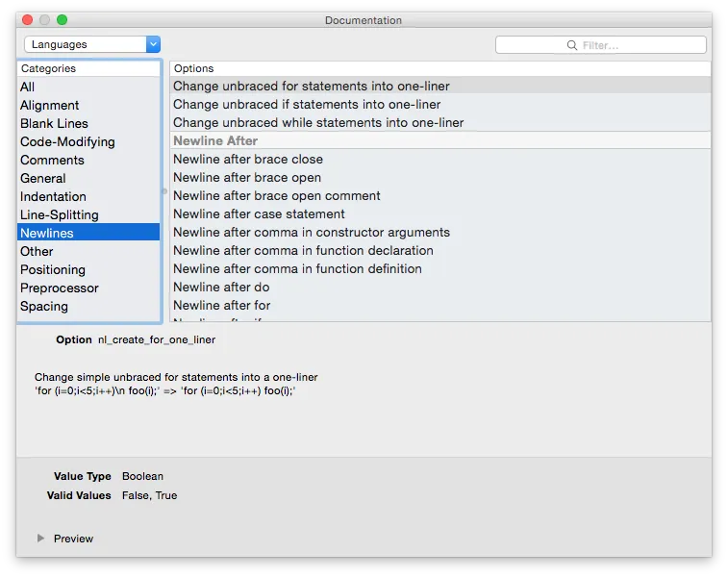Viewport: 728px width, 577px height.
Task: Select 'Newline after brace open' option
Action: tap(440, 177)
